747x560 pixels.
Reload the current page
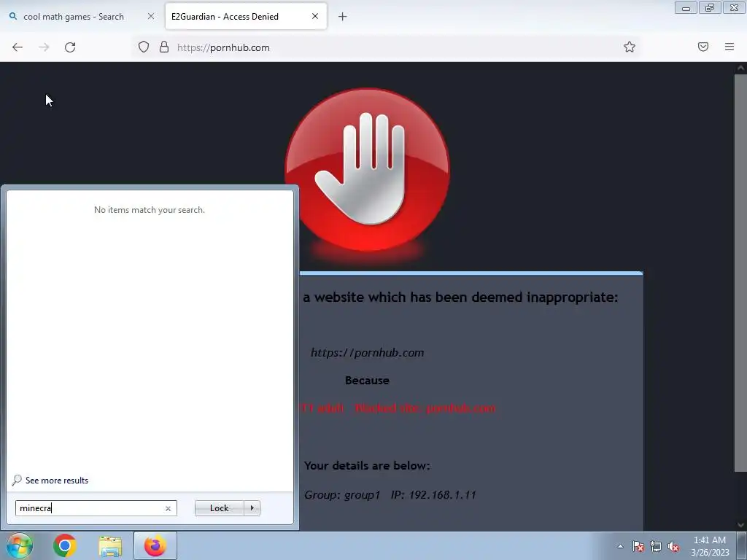[x=70, y=47]
